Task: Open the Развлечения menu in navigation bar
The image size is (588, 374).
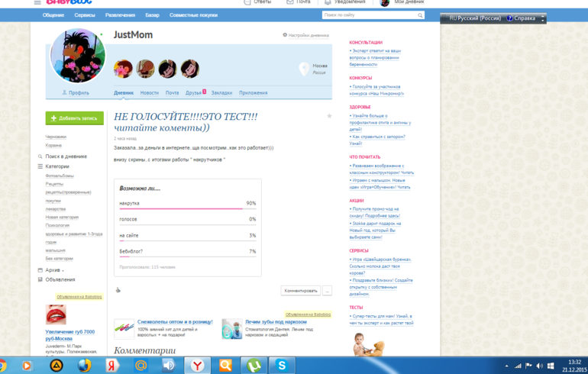Action: point(120,15)
